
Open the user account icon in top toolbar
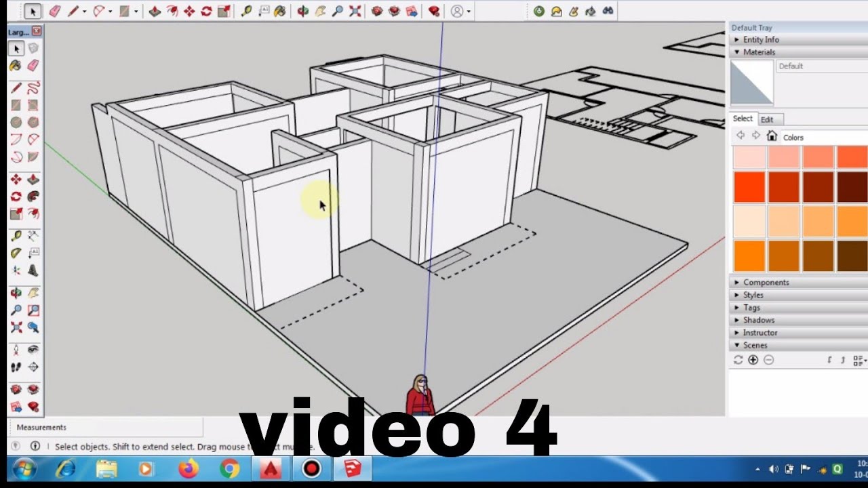[x=457, y=11]
